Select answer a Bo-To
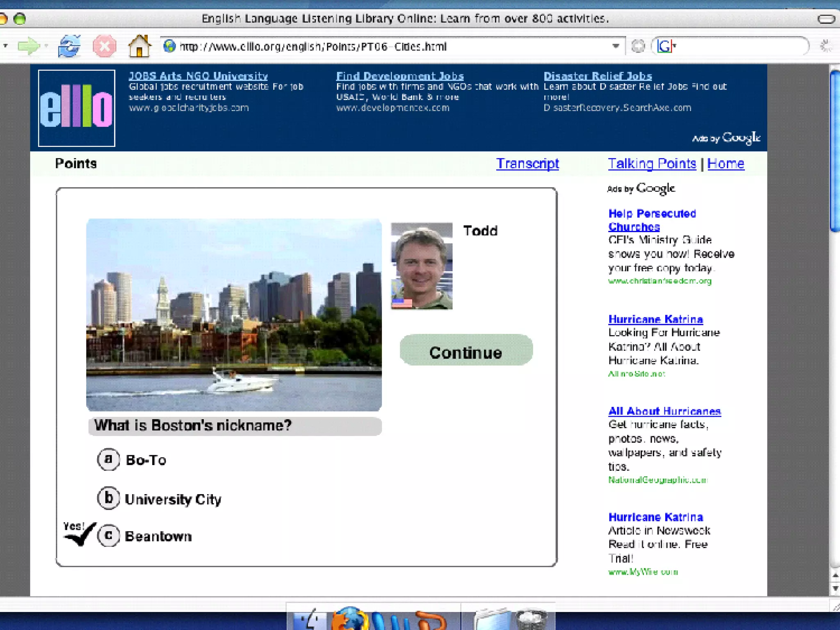This screenshot has height=630, width=840. 109,459
